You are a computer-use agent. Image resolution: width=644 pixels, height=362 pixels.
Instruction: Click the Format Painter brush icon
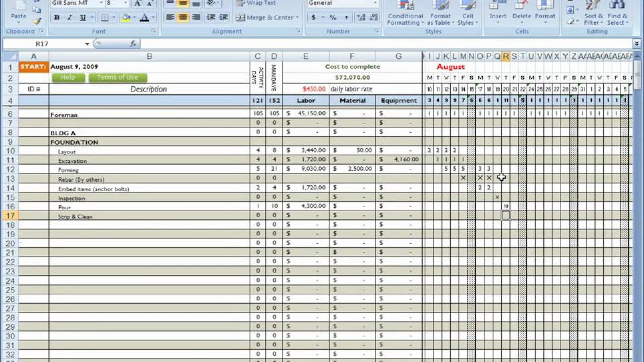[x=37, y=21]
